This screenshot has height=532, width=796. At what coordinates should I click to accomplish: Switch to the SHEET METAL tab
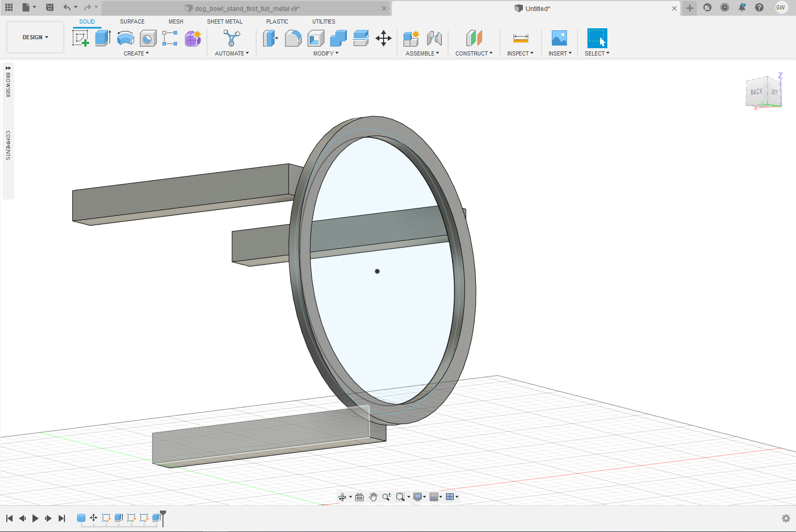click(x=224, y=21)
